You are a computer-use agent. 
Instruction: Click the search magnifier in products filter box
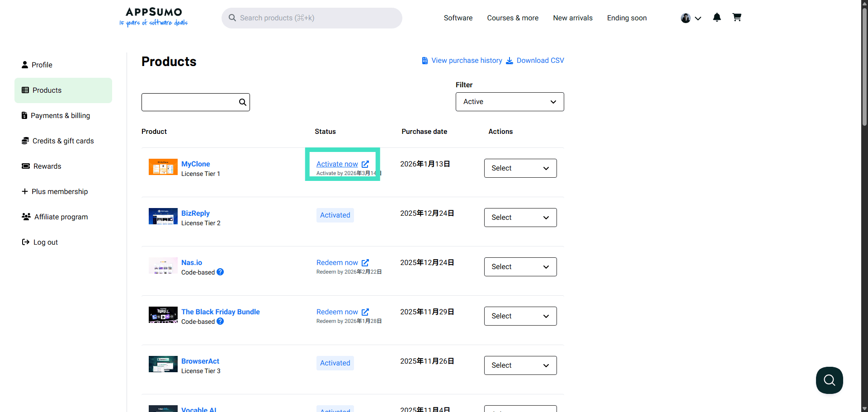click(x=243, y=102)
